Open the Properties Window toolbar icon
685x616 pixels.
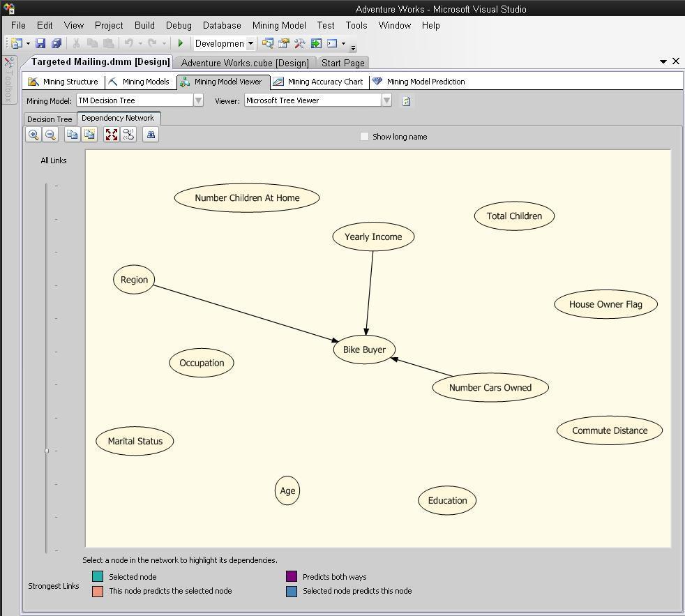pyautogui.click(x=283, y=43)
